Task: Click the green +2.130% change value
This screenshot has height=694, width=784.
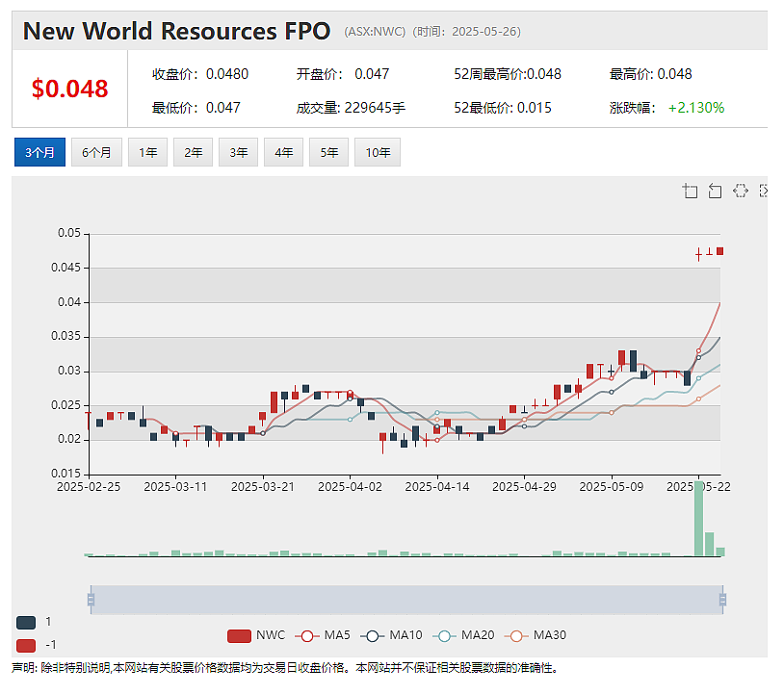Action: click(696, 108)
